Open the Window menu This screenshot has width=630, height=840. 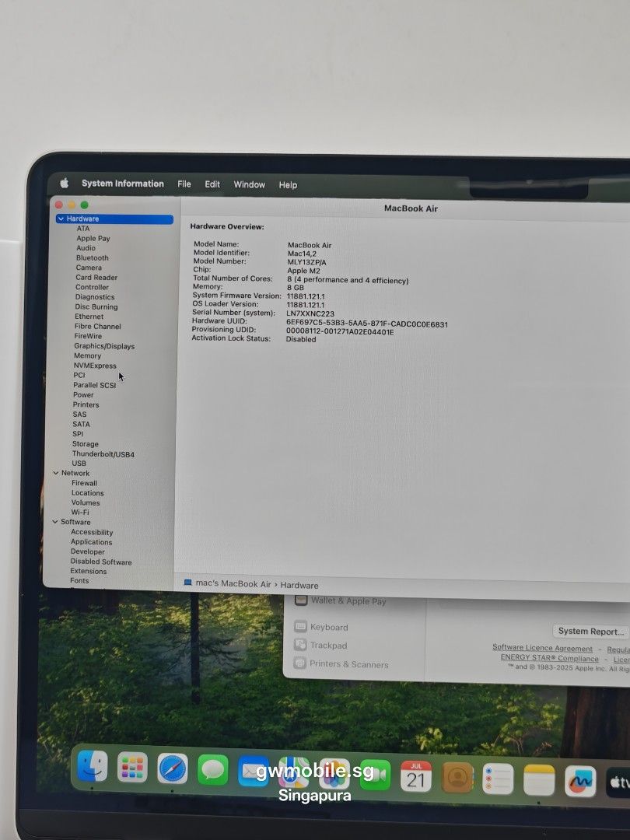249,185
